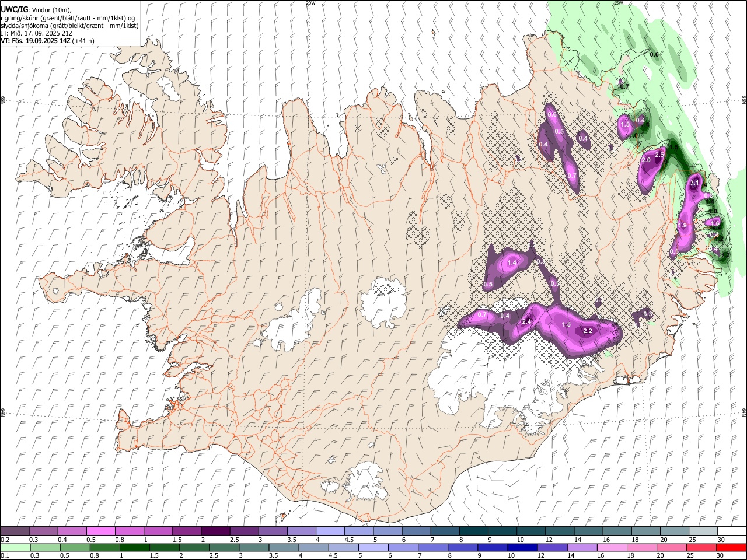The height and width of the screenshot is (560, 747).
Task: Select the lower legend swatch between 25 and 30
Action: tap(701, 548)
